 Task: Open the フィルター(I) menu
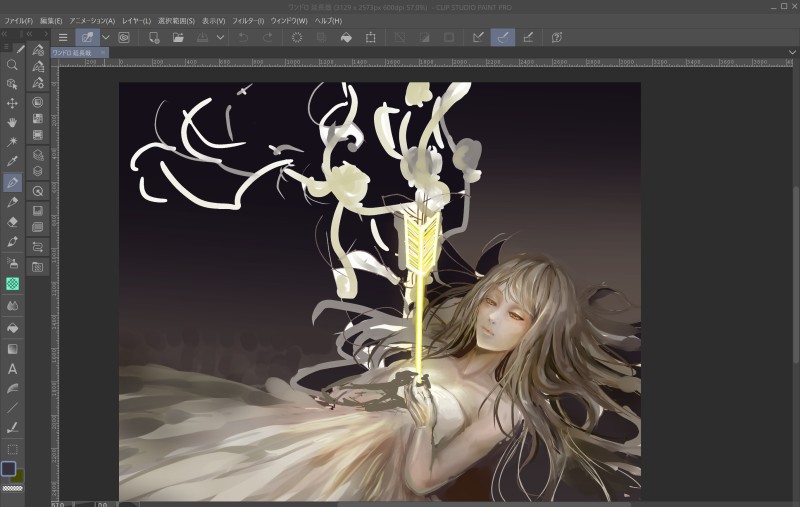(248, 20)
